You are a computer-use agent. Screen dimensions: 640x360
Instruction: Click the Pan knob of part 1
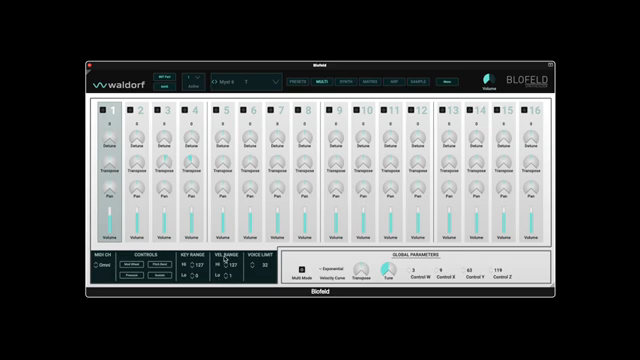click(109, 188)
